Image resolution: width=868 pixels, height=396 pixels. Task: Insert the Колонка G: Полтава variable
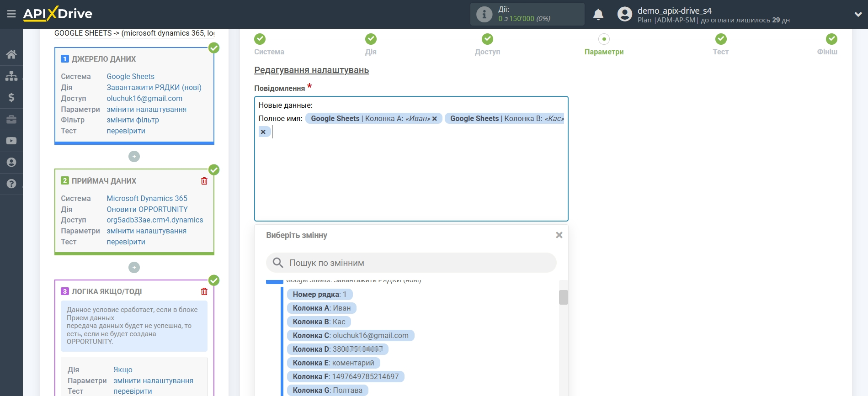(x=328, y=390)
